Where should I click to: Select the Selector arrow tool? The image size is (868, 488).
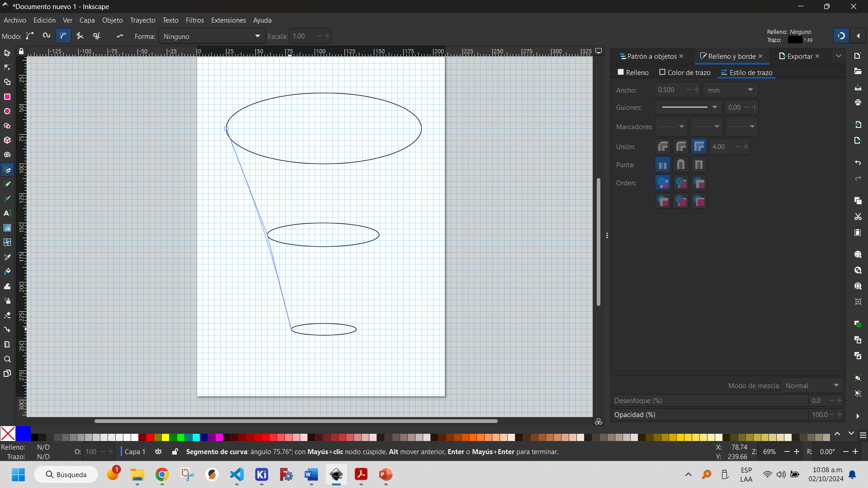coord(7,53)
